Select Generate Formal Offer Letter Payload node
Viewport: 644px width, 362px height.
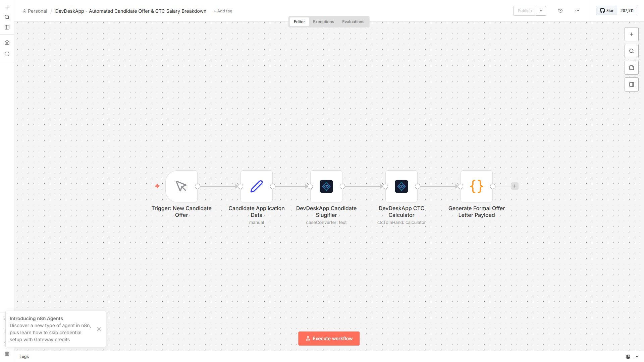pyautogui.click(x=477, y=186)
